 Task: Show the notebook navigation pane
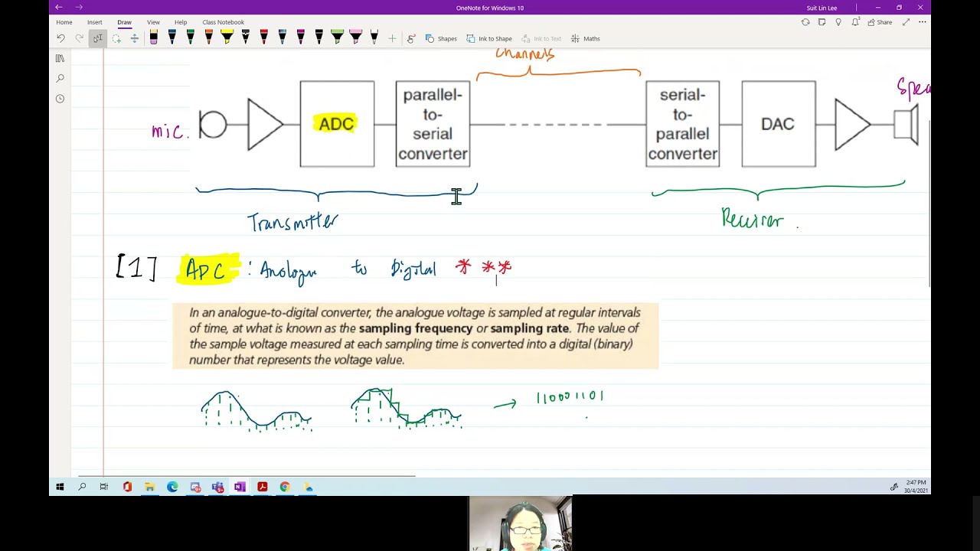pyautogui.click(x=60, y=58)
